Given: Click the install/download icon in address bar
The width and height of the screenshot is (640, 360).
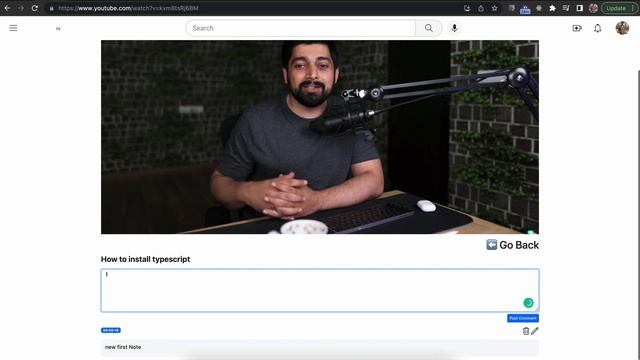Looking at the screenshot, I should [467, 8].
